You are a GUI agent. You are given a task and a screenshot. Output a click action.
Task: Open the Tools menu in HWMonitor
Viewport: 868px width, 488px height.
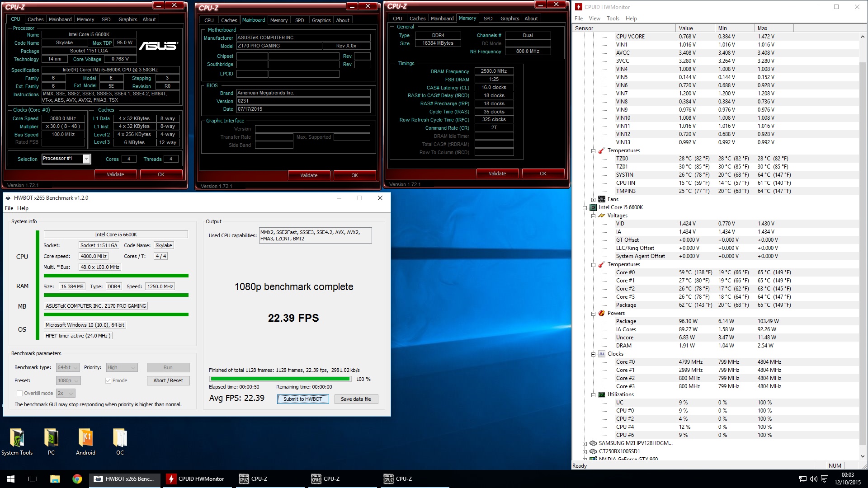click(613, 19)
